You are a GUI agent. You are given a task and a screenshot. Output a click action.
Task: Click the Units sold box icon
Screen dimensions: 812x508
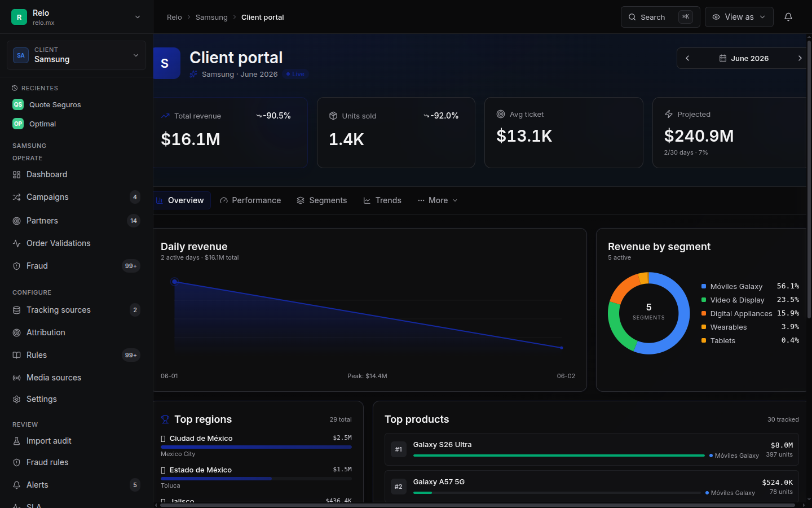pyautogui.click(x=333, y=116)
